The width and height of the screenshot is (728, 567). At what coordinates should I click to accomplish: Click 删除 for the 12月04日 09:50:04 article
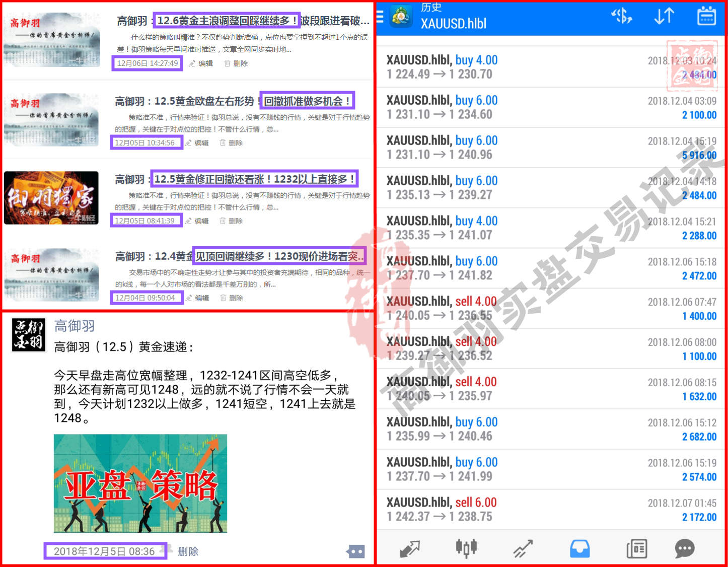[x=231, y=298]
